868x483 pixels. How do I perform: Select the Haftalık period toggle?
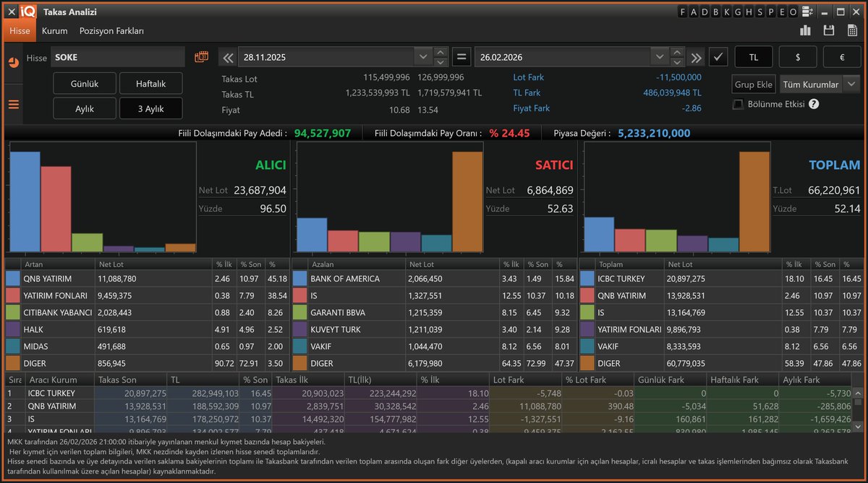pyautogui.click(x=150, y=84)
